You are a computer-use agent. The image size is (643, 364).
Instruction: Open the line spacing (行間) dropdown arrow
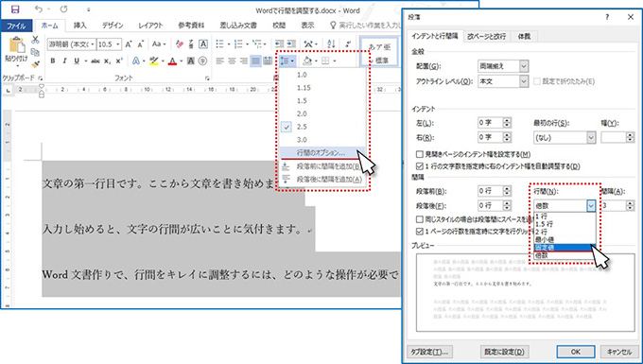click(590, 206)
